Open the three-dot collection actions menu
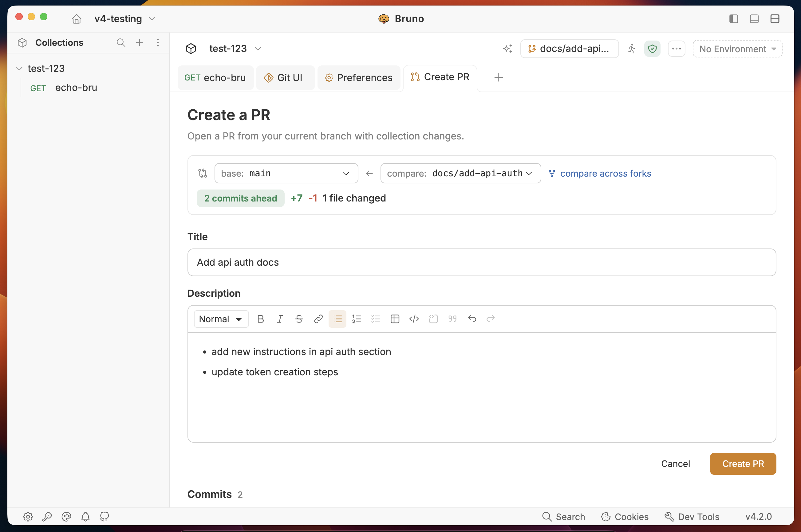The height and width of the screenshot is (532, 801). [x=677, y=49]
